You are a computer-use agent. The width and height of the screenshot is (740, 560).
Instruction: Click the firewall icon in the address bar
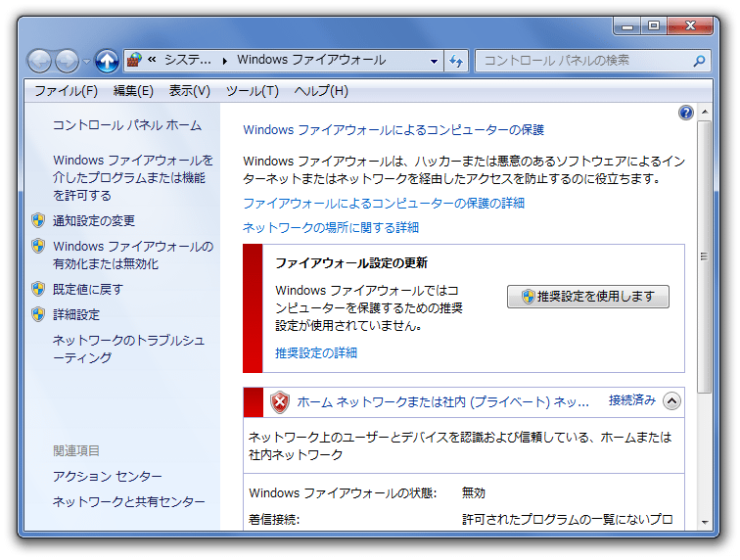[134, 61]
